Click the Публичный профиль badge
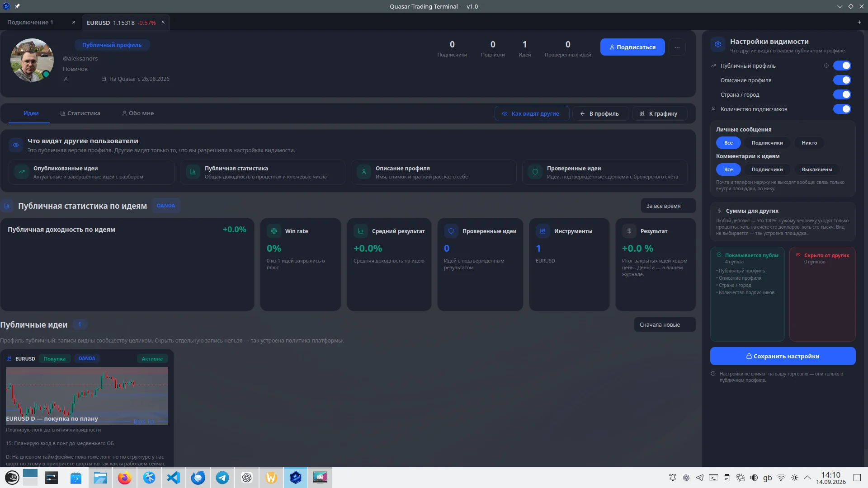The width and height of the screenshot is (868, 488). [112, 45]
